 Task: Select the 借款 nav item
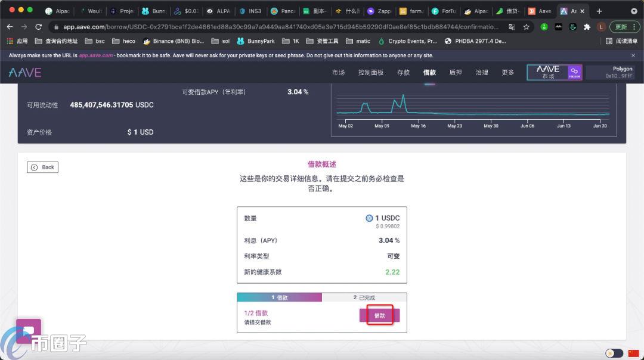pyautogui.click(x=429, y=72)
